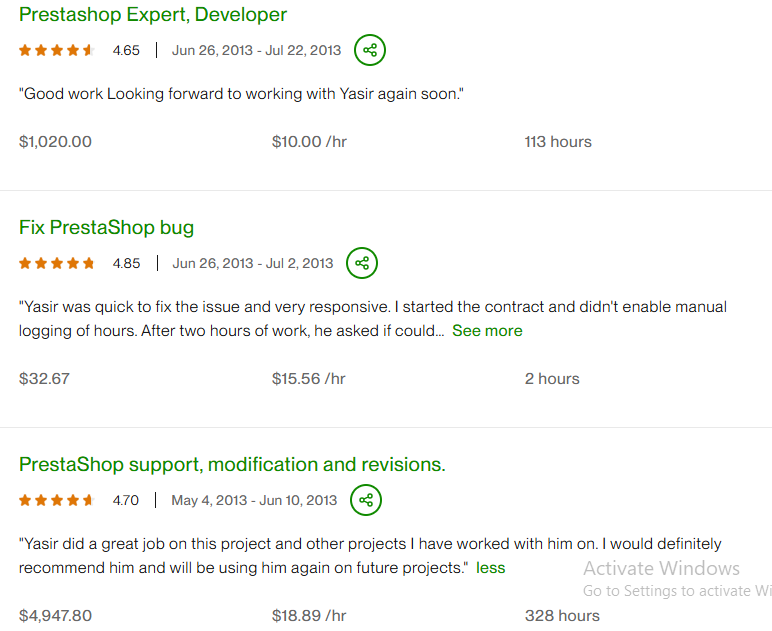
Task: Click the star rating beside 4.65
Action: pos(57,50)
